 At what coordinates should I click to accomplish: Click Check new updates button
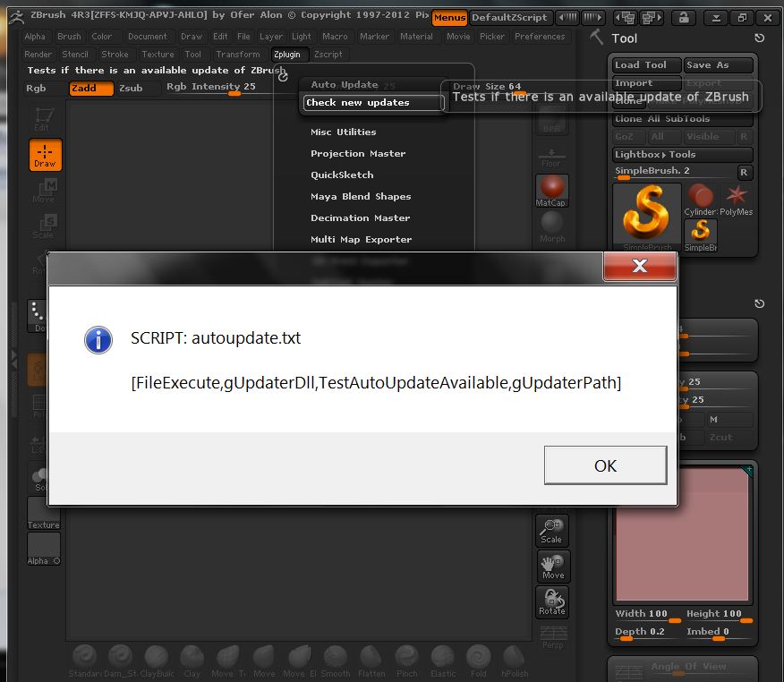(373, 103)
